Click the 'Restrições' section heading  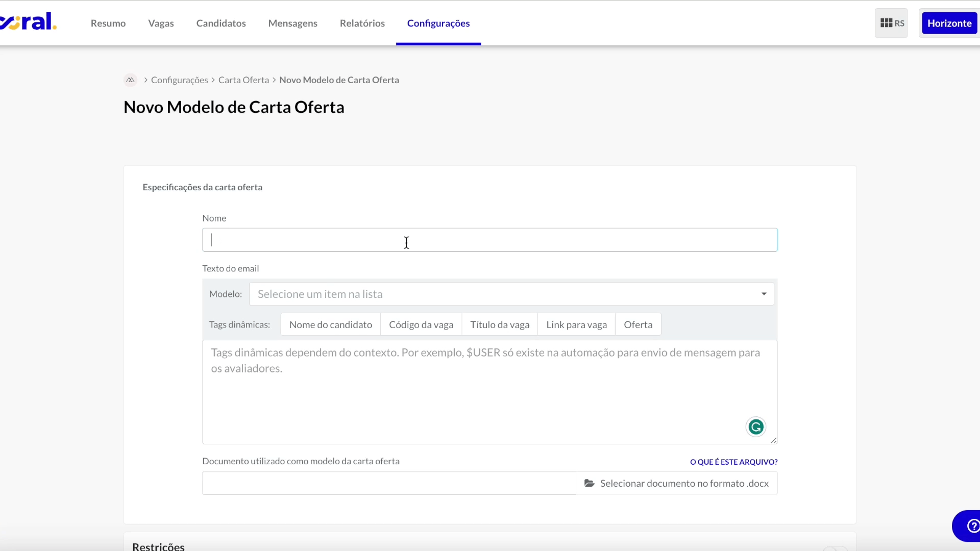158,546
